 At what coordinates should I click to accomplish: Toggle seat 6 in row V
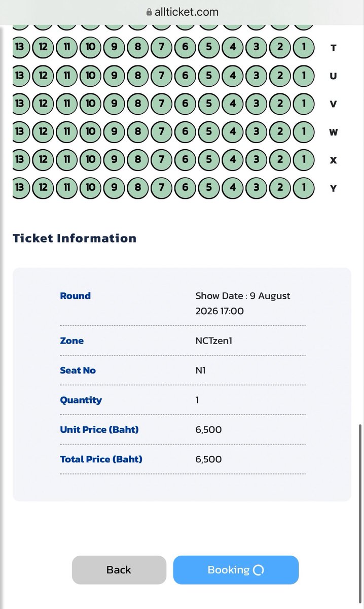[185, 104]
